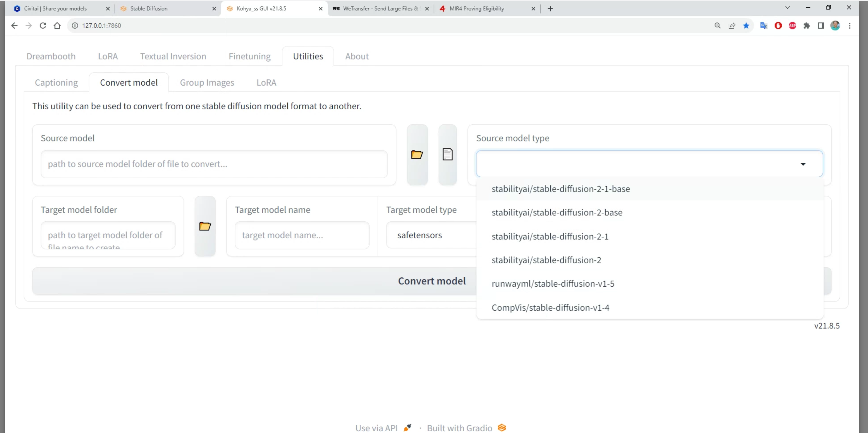Select stabilityai/stable-diffusion-2-1-base from the list
Image resolution: width=868 pixels, height=433 pixels.
560,189
